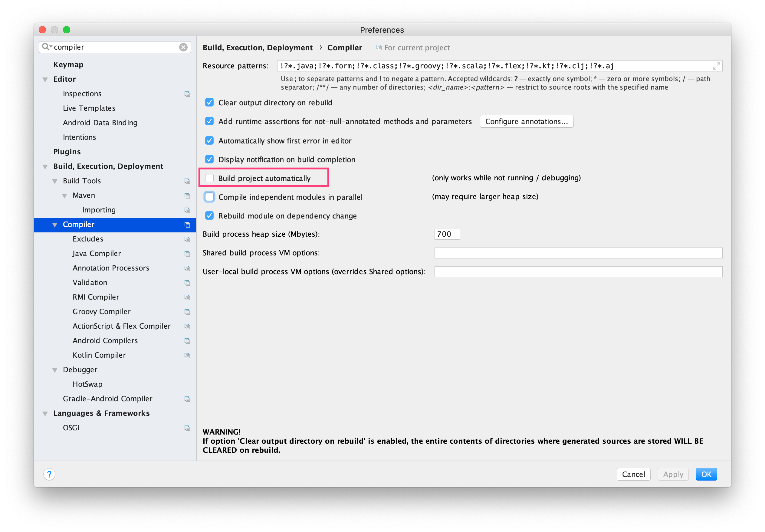Collapse the Maven tree node

tap(65, 196)
